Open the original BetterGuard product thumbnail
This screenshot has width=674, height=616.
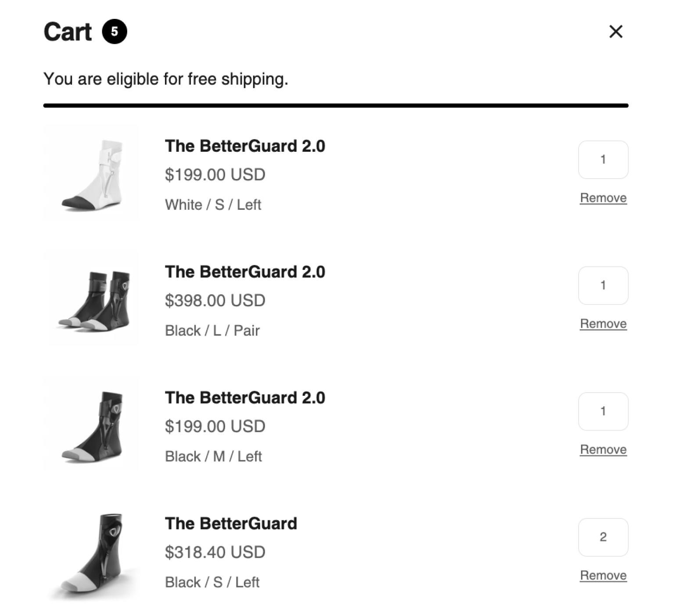point(91,555)
